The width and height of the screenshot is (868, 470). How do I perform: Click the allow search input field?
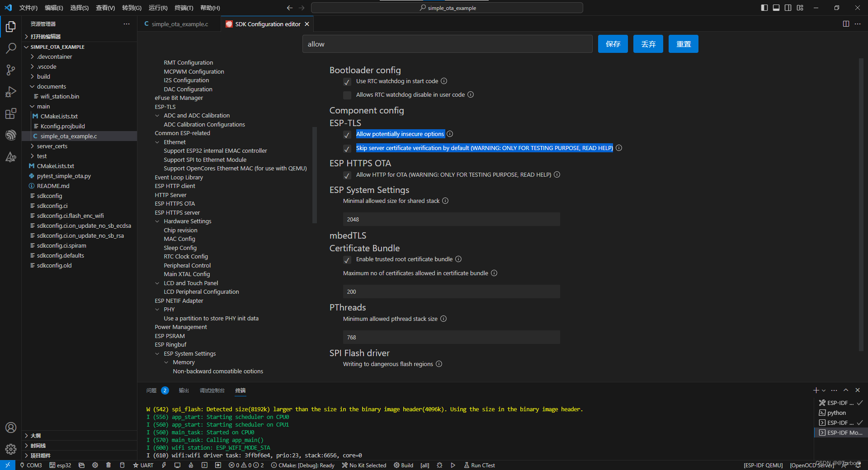[x=448, y=44]
